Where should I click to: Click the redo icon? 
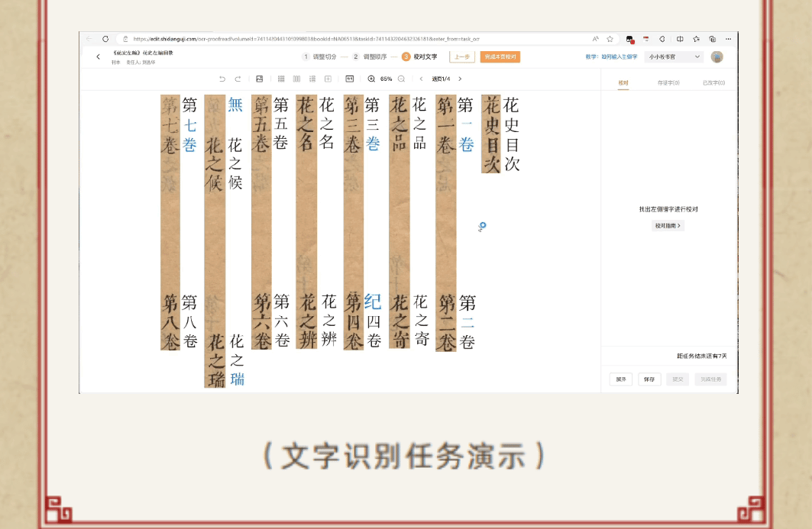pyautogui.click(x=238, y=79)
